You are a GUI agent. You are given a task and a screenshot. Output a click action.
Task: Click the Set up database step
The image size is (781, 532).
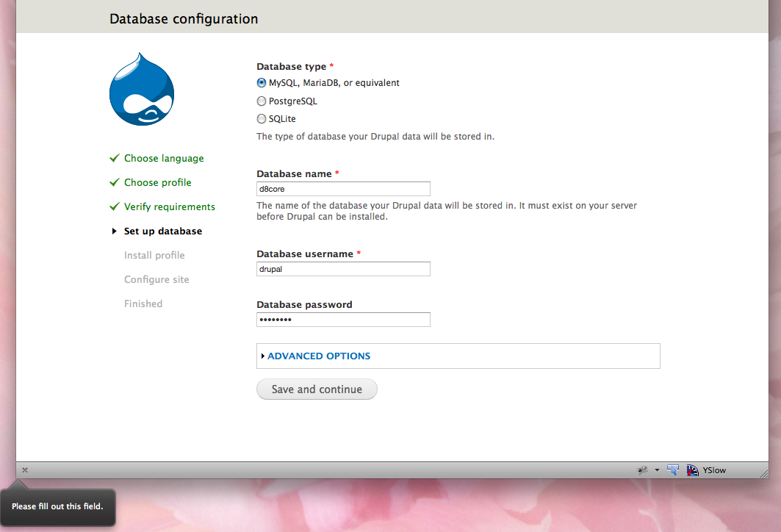[163, 231]
